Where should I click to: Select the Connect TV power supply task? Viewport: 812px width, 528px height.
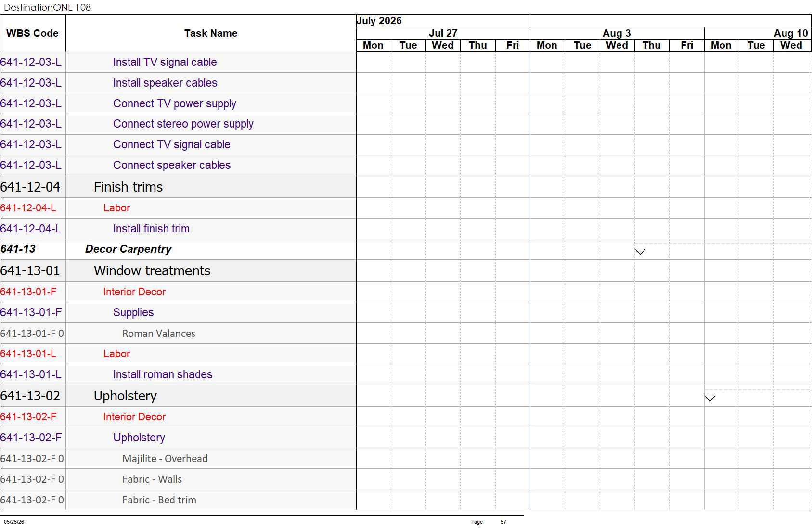click(x=175, y=103)
